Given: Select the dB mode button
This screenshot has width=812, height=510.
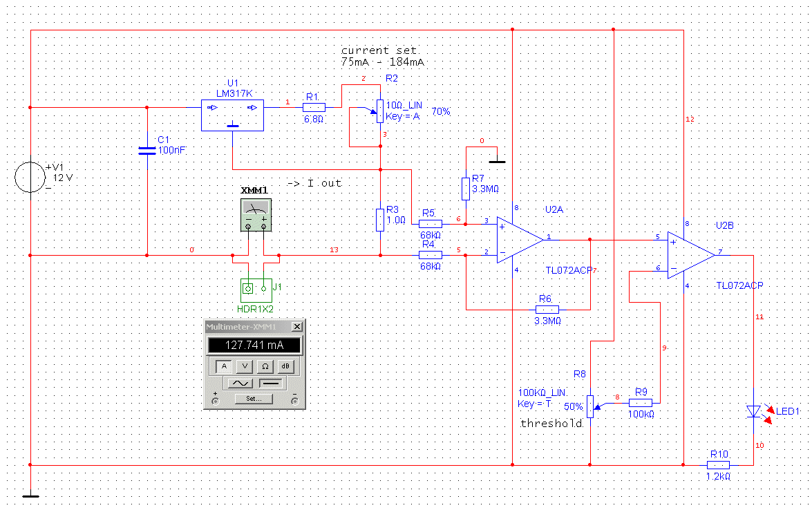Looking at the screenshot, I should (285, 366).
